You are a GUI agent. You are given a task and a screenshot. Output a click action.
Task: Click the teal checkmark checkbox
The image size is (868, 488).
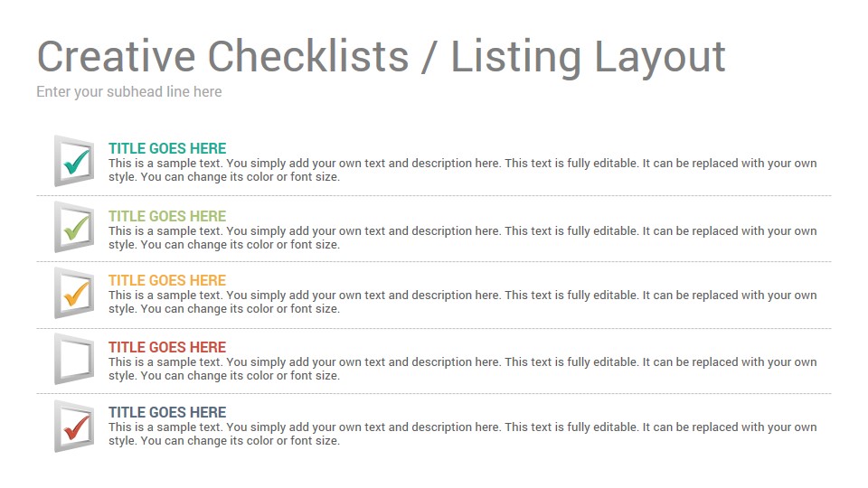pos(74,161)
